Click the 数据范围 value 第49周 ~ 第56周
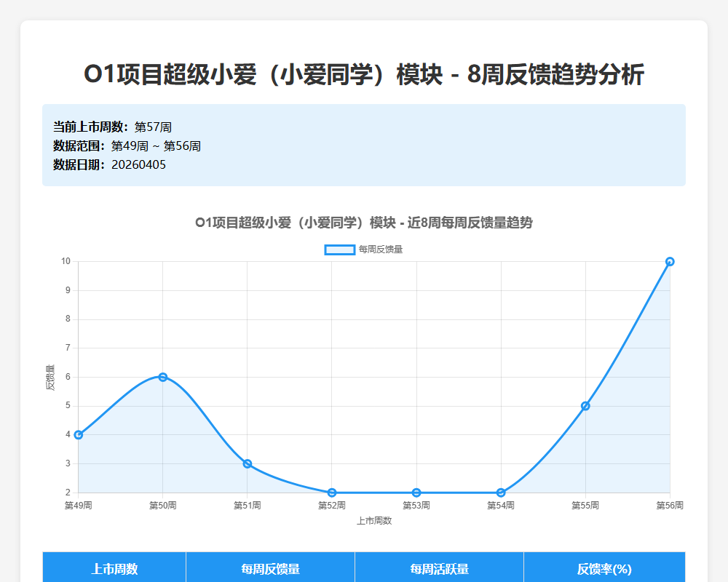Image resolution: width=728 pixels, height=582 pixels. (x=156, y=146)
